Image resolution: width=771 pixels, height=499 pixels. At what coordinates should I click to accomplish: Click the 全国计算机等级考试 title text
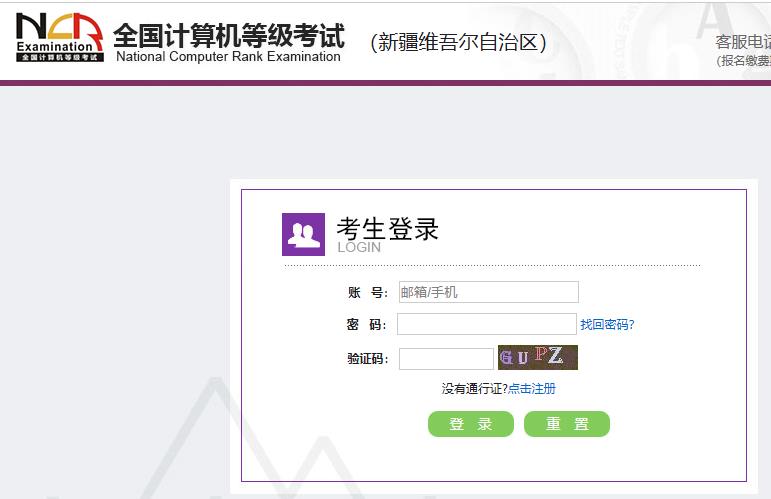(229, 34)
